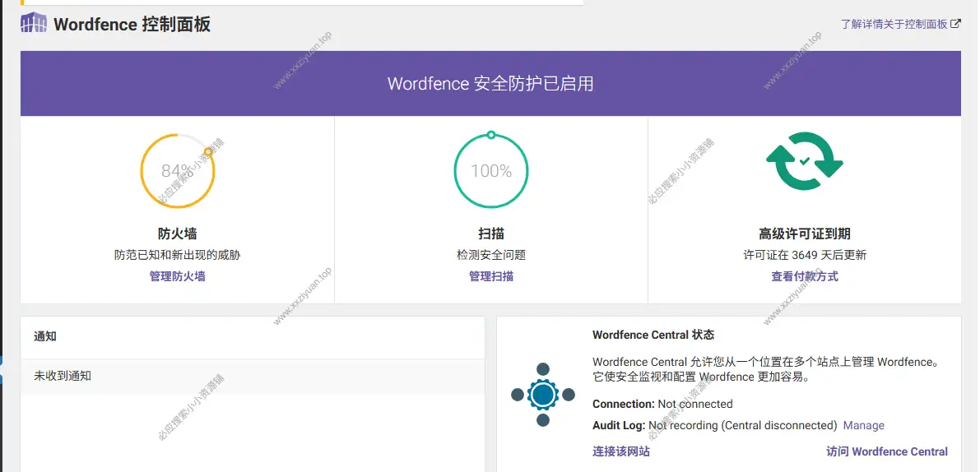Go to 管理扫描 link

[x=491, y=276]
